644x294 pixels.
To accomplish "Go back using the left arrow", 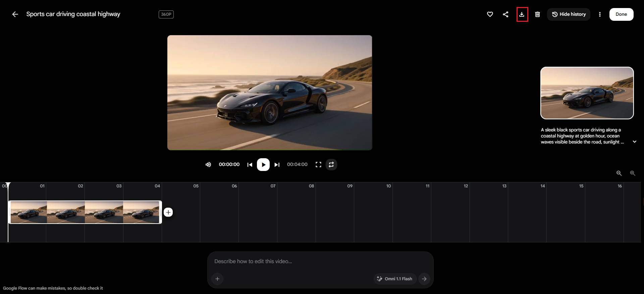I will tap(15, 14).
